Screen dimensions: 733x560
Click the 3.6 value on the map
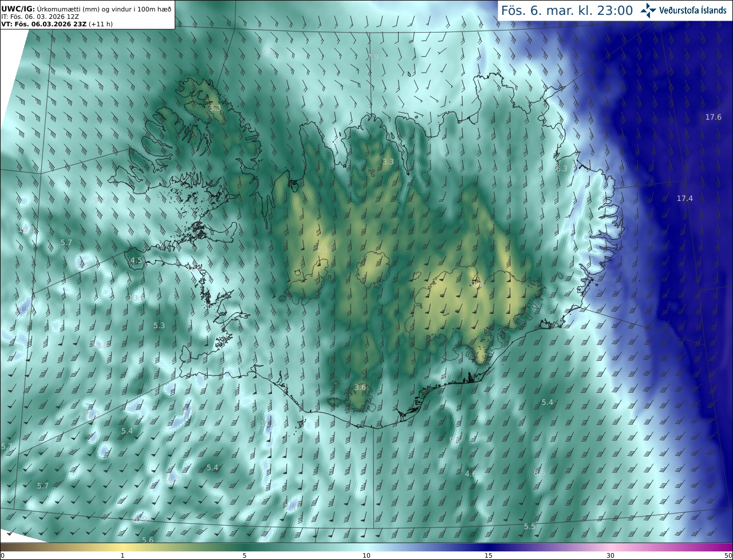(x=360, y=388)
